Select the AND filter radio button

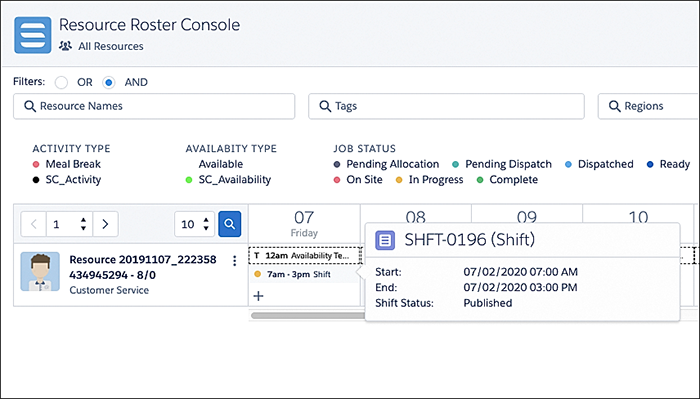pos(108,83)
